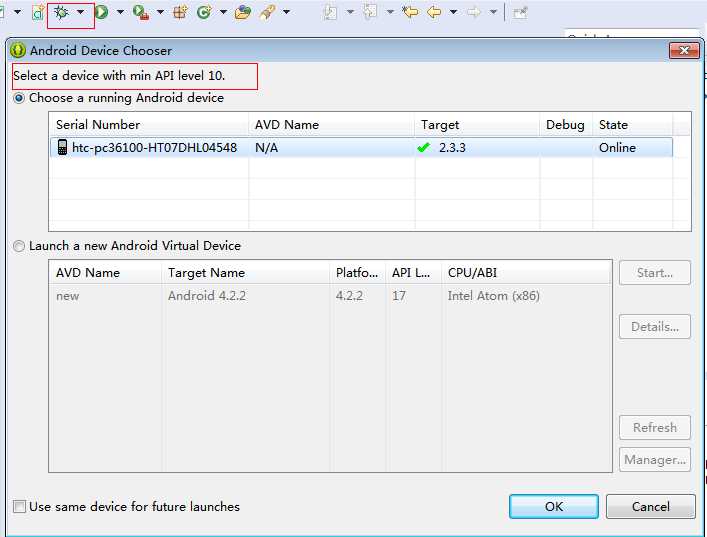The width and height of the screenshot is (707, 537).
Task: Click the Back navigation arrow icon
Action: [434, 12]
